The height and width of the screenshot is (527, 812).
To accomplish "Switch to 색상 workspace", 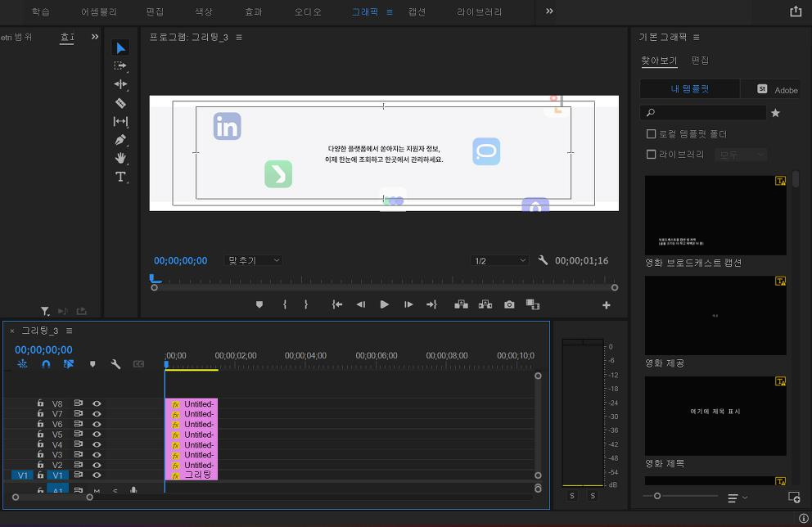I will coord(204,12).
